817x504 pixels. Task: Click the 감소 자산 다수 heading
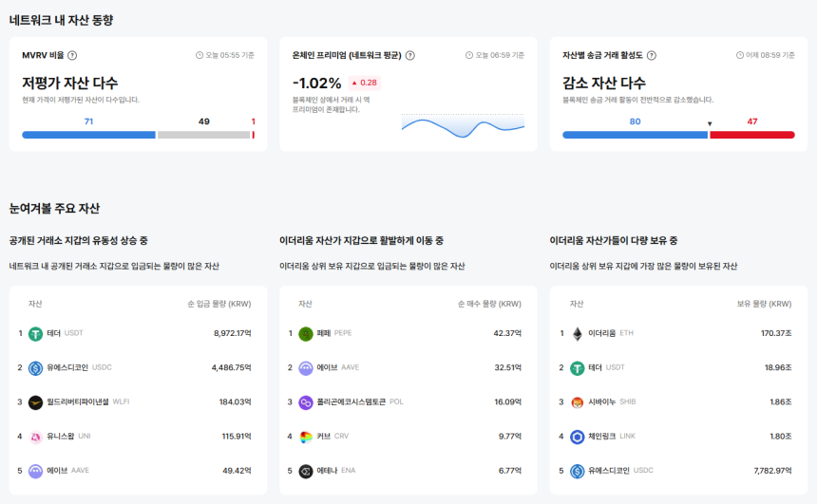pyautogui.click(x=604, y=83)
